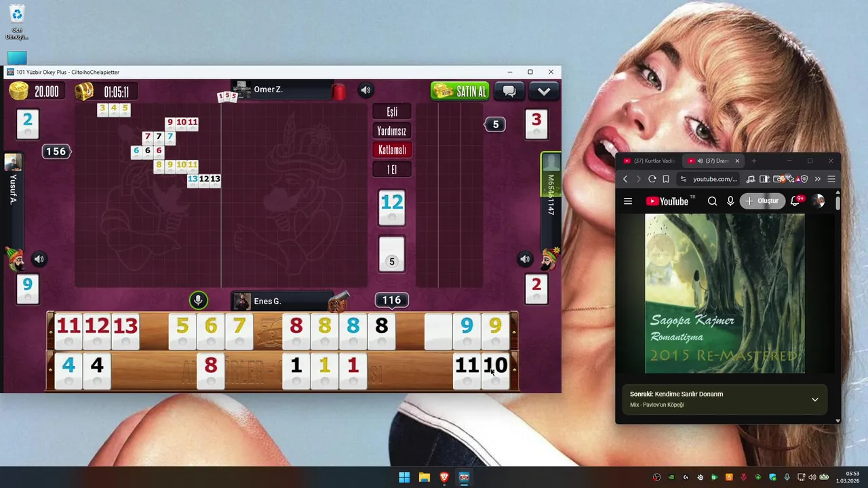Go back in the browser

[625, 179]
